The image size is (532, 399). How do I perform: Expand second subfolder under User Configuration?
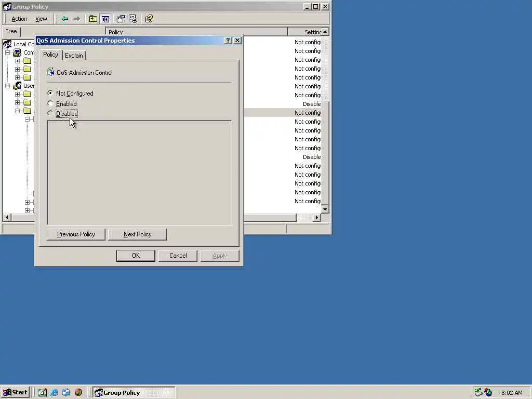(17, 102)
